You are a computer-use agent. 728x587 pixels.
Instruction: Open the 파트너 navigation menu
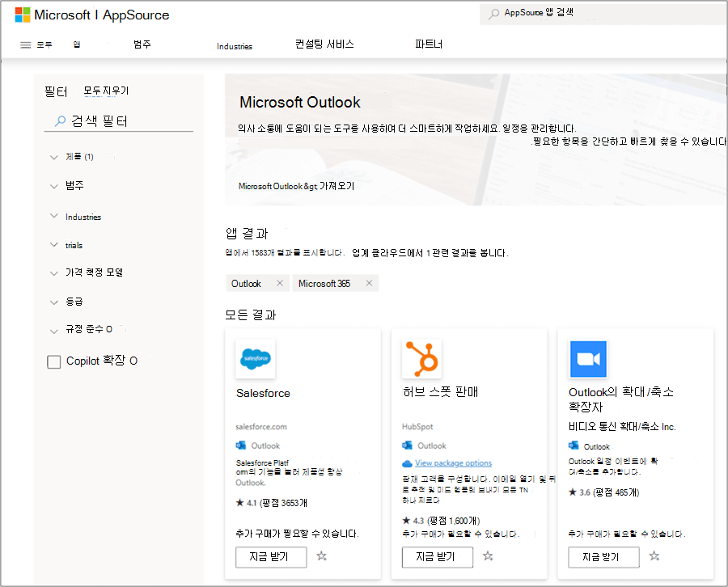(429, 44)
